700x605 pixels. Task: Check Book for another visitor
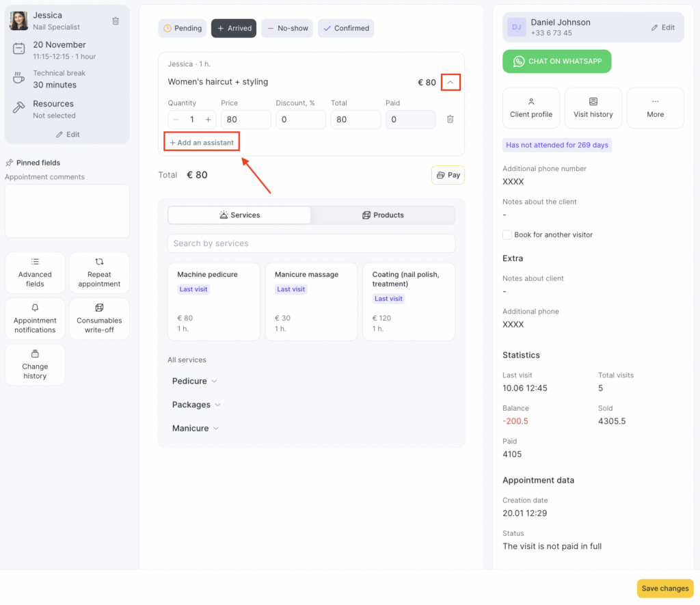click(507, 234)
